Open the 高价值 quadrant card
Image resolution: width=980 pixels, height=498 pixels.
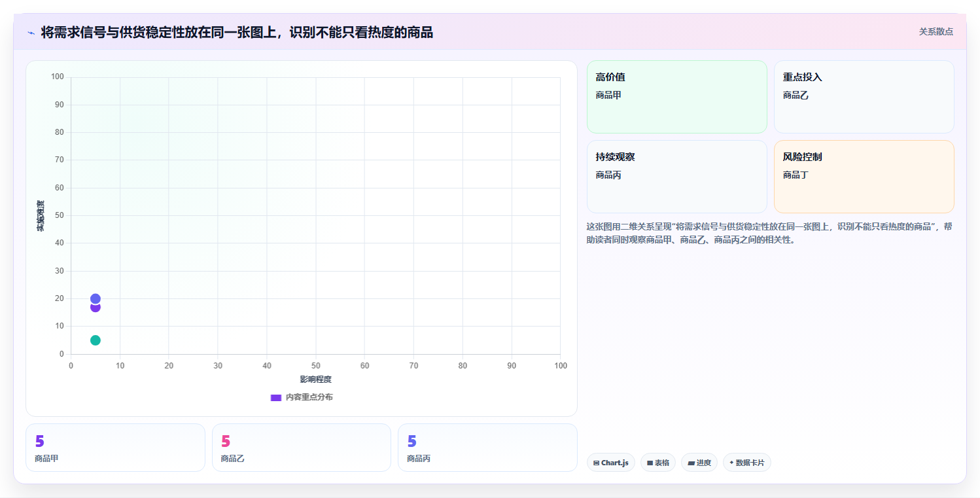(x=677, y=97)
